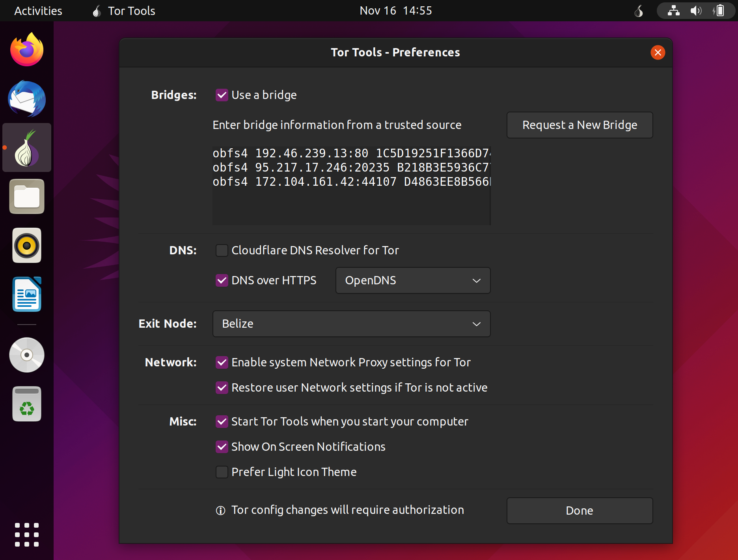
Task: Open the Files manager dock icon
Action: pos(27,196)
